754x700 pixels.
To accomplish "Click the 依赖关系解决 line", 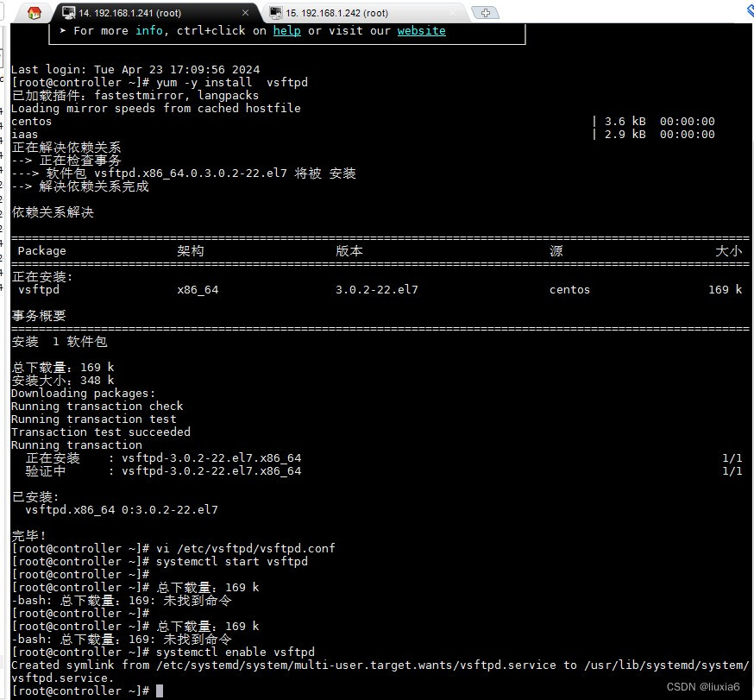I will [53, 212].
